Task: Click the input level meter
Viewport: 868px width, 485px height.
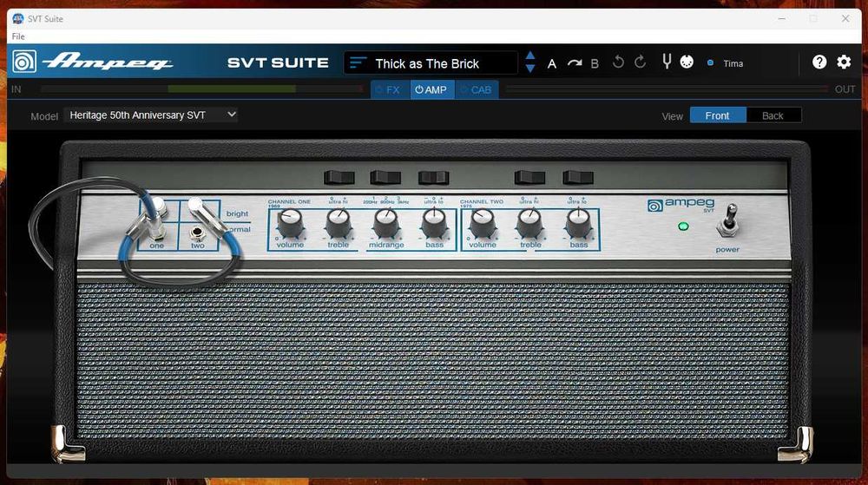Action: pos(201,89)
